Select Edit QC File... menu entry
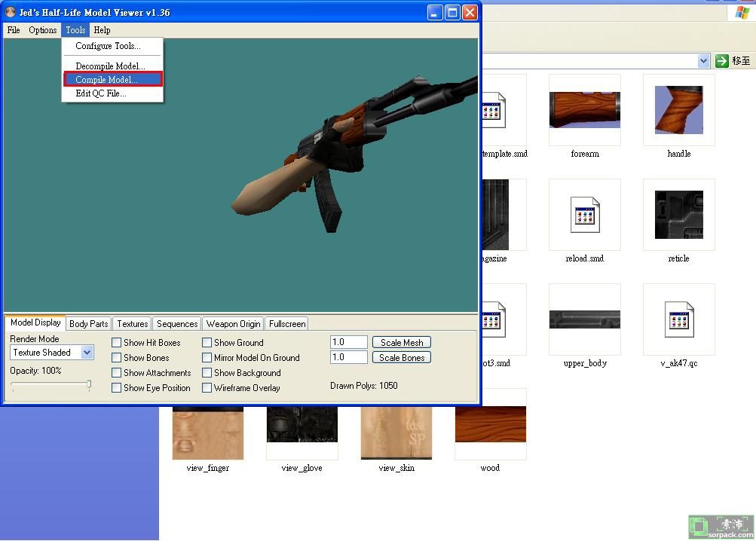 101,93
